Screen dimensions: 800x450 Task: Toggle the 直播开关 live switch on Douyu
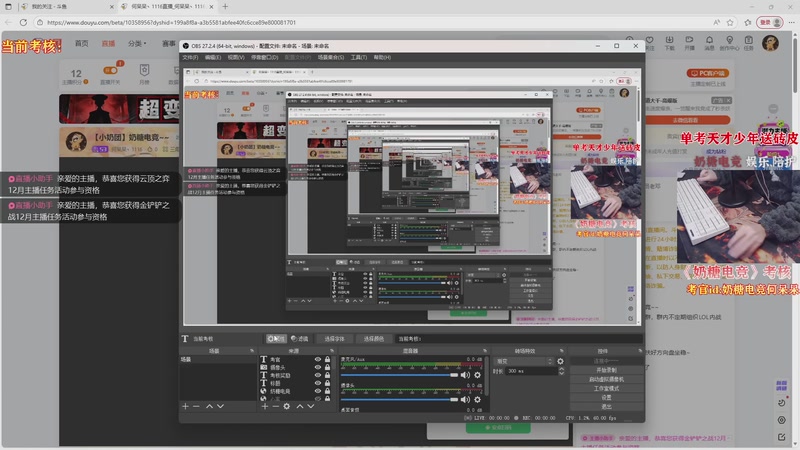pos(110,70)
